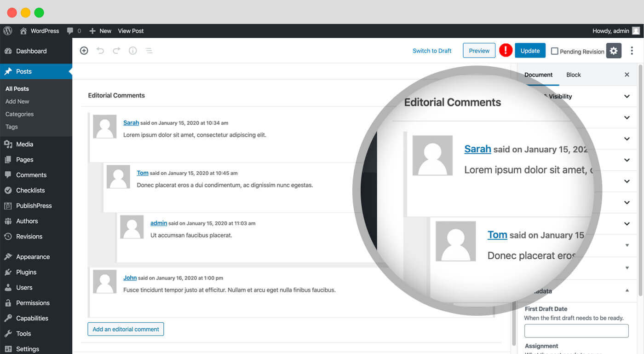Viewport: 644px width, 354px height.
Task: Click the Media icon in the sidebar
Action: pyautogui.click(x=8, y=144)
